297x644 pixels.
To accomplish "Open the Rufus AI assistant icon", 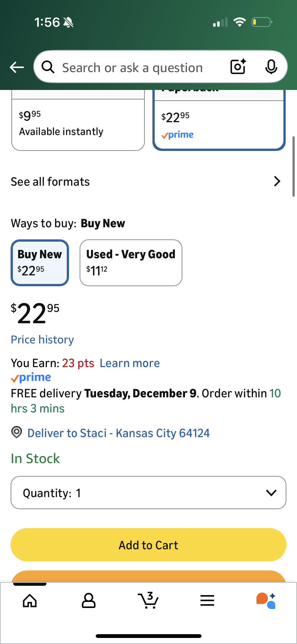I will coord(266,601).
